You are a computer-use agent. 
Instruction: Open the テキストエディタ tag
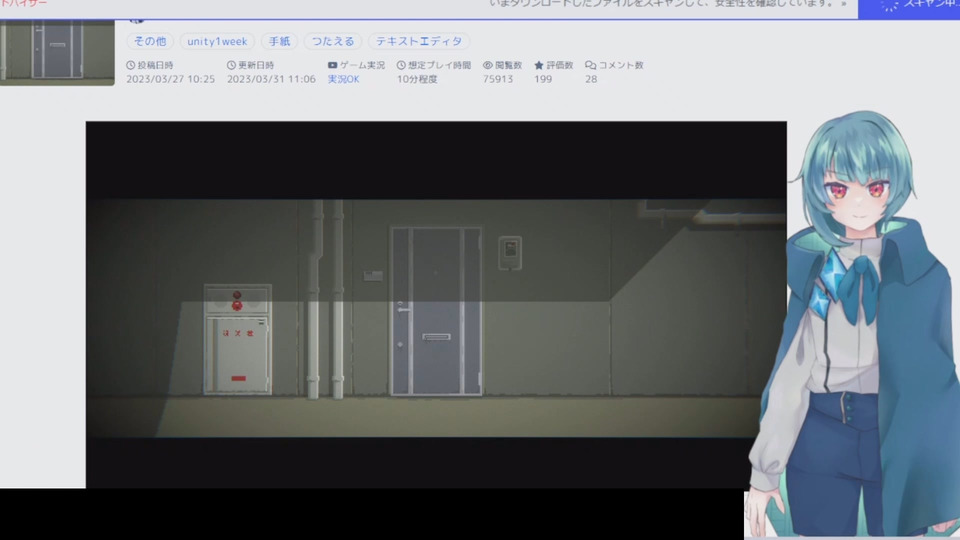pyautogui.click(x=419, y=41)
